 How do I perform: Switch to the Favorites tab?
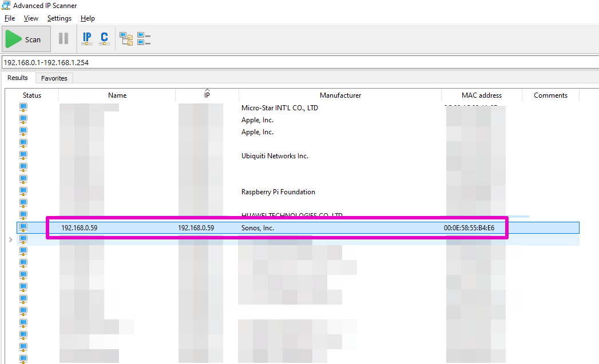(x=54, y=78)
